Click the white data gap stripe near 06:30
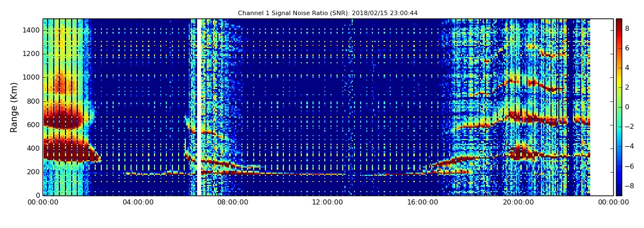Image resolution: width=644 pixels, height=228 pixels. click(198, 107)
